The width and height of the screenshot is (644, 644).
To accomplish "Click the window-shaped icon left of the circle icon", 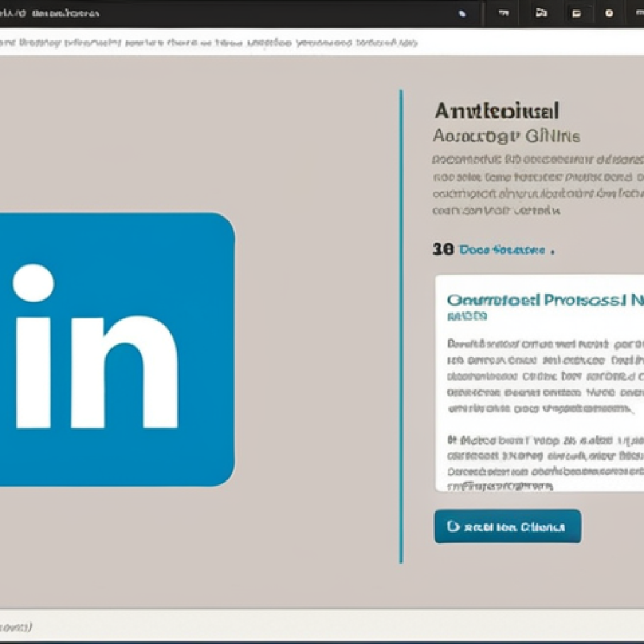I will click(577, 14).
